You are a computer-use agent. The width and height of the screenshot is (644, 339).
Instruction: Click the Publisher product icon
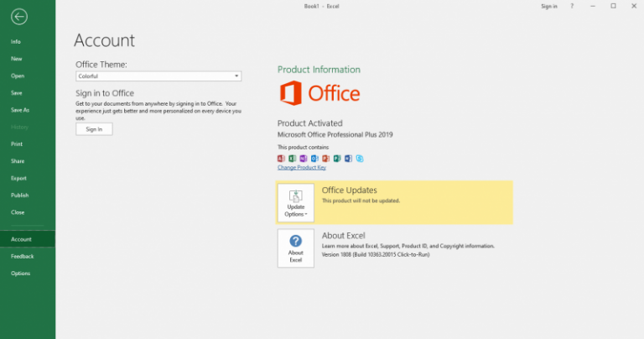point(336,158)
